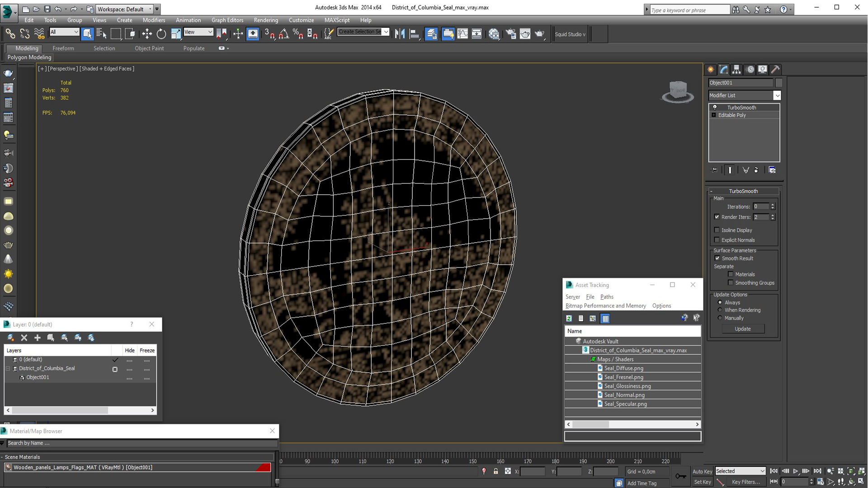Image resolution: width=868 pixels, height=488 pixels.
Task: Switch to the Object Paint ribbon tab
Action: 149,48
